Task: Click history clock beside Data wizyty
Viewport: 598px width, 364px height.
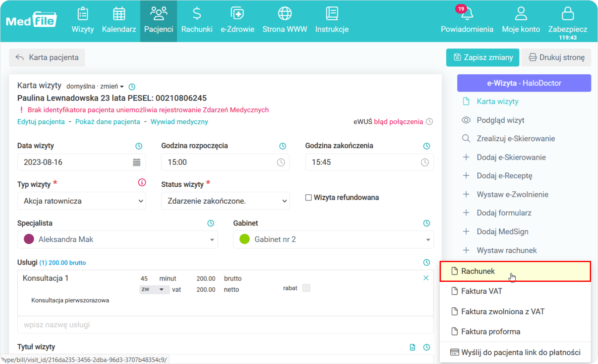Action: (x=139, y=146)
